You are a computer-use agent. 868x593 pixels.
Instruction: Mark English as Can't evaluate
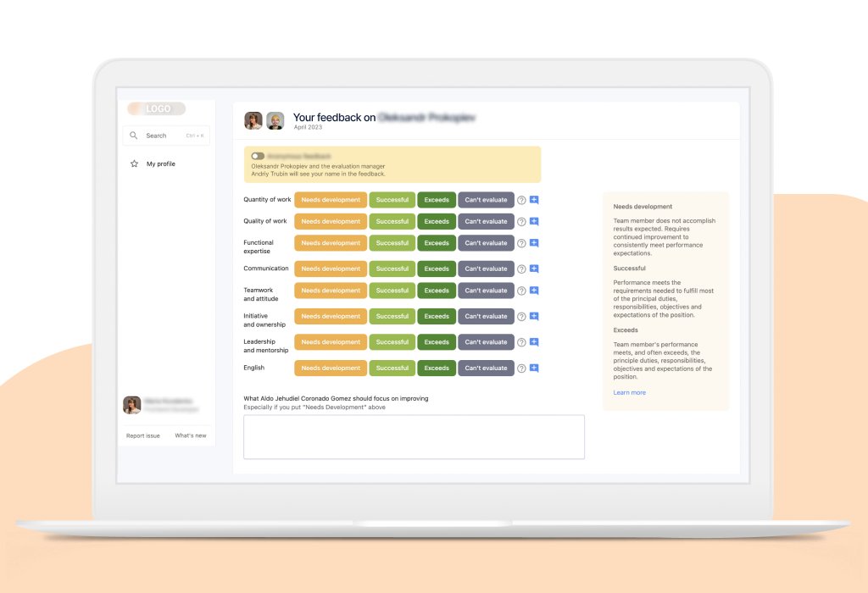(486, 368)
